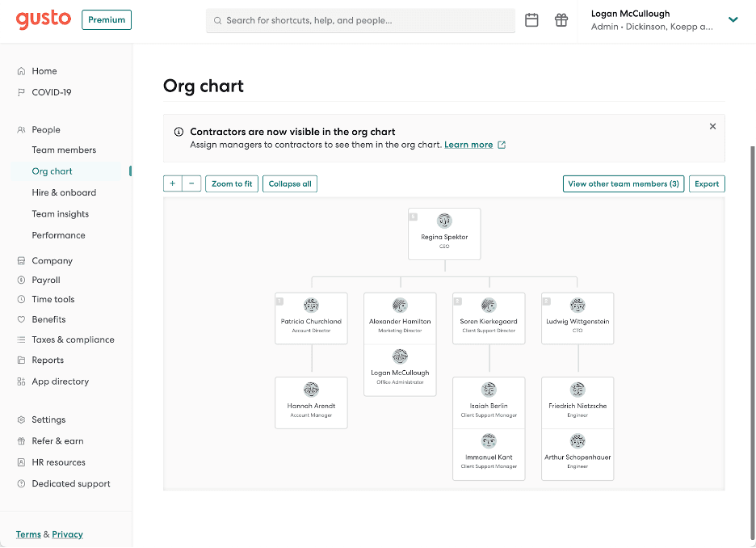Click the zoom-in plus stepper control
This screenshot has height=548, width=756.
pyautogui.click(x=171, y=183)
